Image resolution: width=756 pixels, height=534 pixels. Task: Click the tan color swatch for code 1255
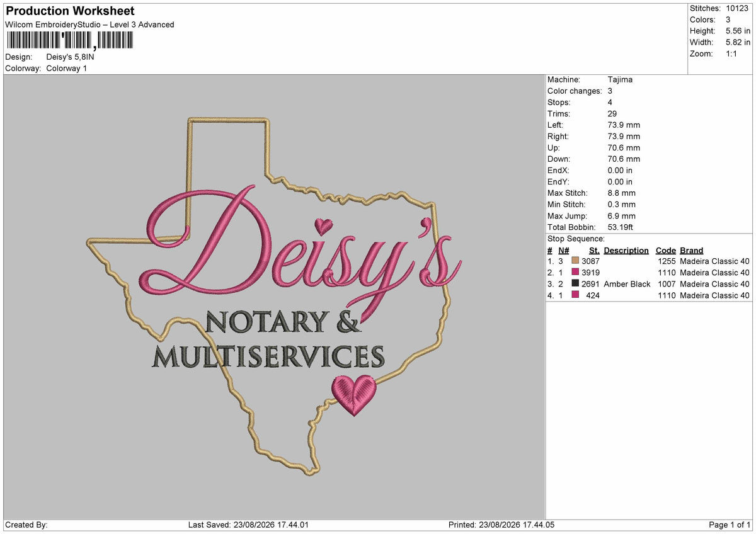[x=575, y=261]
